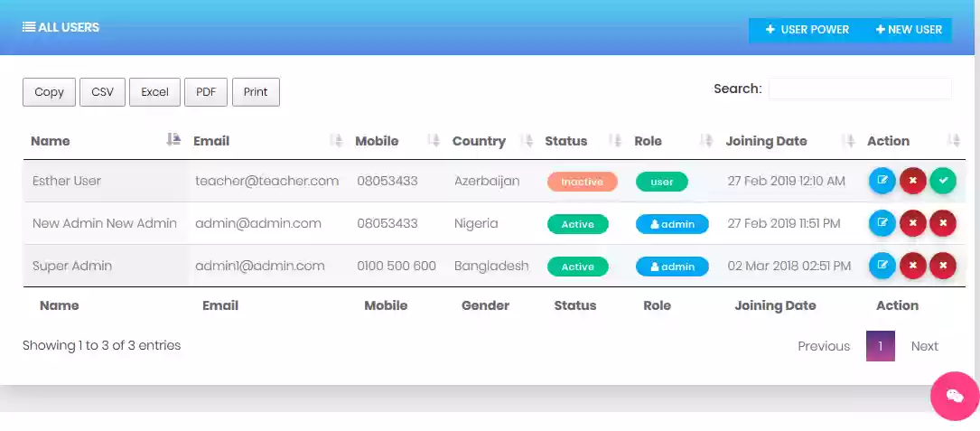Viewport: 980px width, 431px height.
Task: Click first red delete icon for Esther User
Action: [x=912, y=181]
